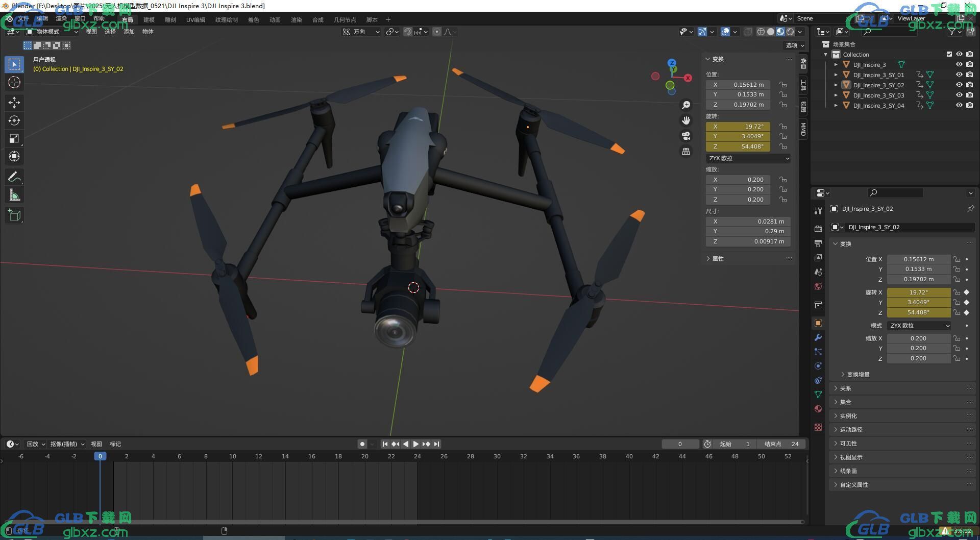Select the Annotate pencil tool
The height and width of the screenshot is (540, 980).
(14, 177)
